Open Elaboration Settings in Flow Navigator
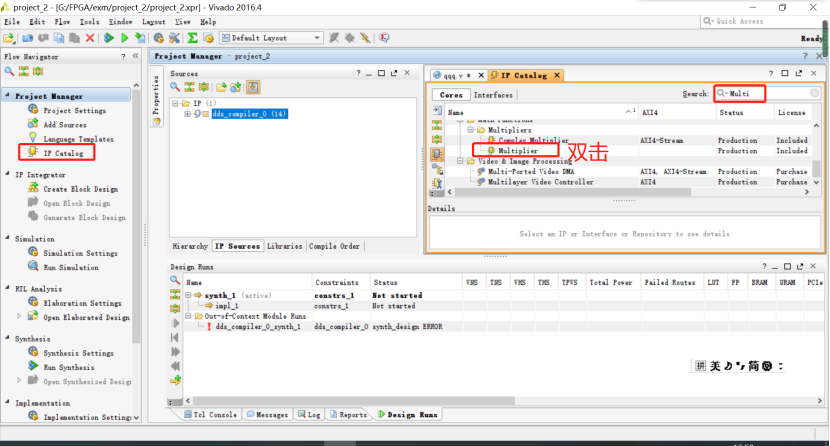Viewport: 830px width, 446px height. pyautogui.click(x=82, y=303)
